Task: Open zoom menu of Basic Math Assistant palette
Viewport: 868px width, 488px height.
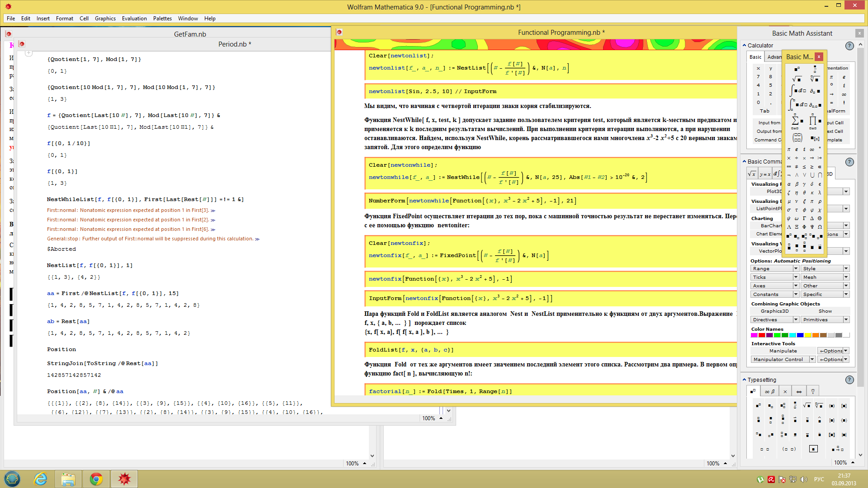Action: [x=844, y=463]
